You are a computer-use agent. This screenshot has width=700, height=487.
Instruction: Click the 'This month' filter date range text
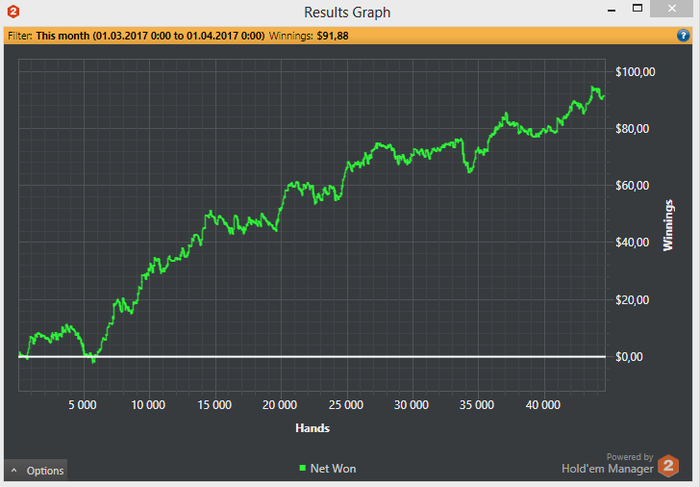point(150,36)
